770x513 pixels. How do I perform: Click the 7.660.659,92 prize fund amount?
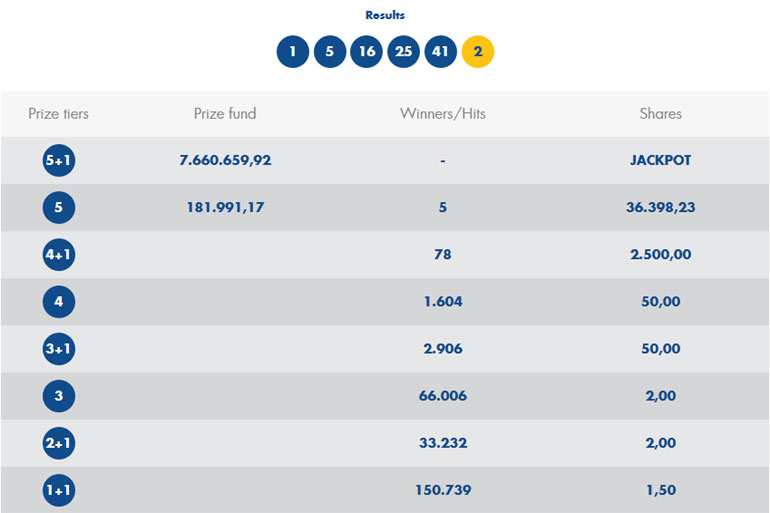point(225,160)
